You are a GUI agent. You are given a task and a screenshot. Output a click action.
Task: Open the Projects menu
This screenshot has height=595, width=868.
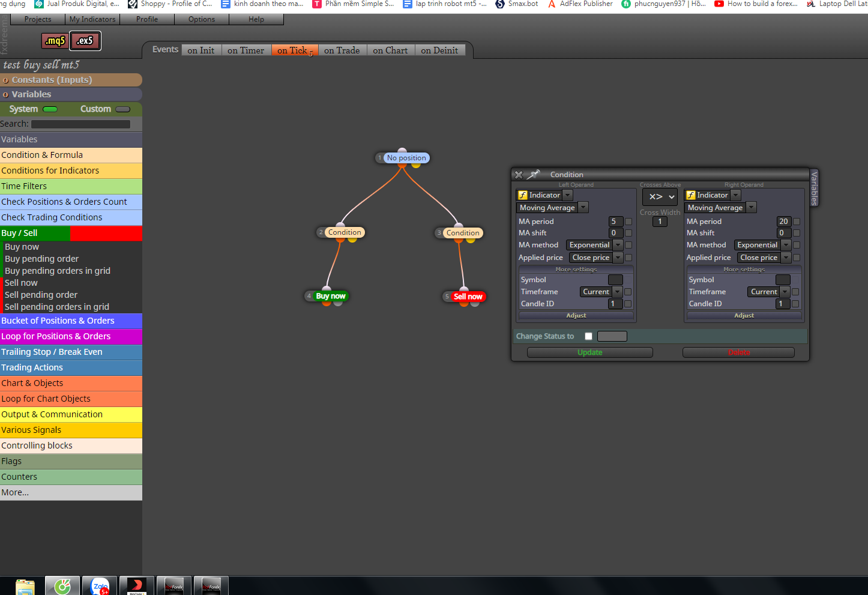(x=37, y=19)
